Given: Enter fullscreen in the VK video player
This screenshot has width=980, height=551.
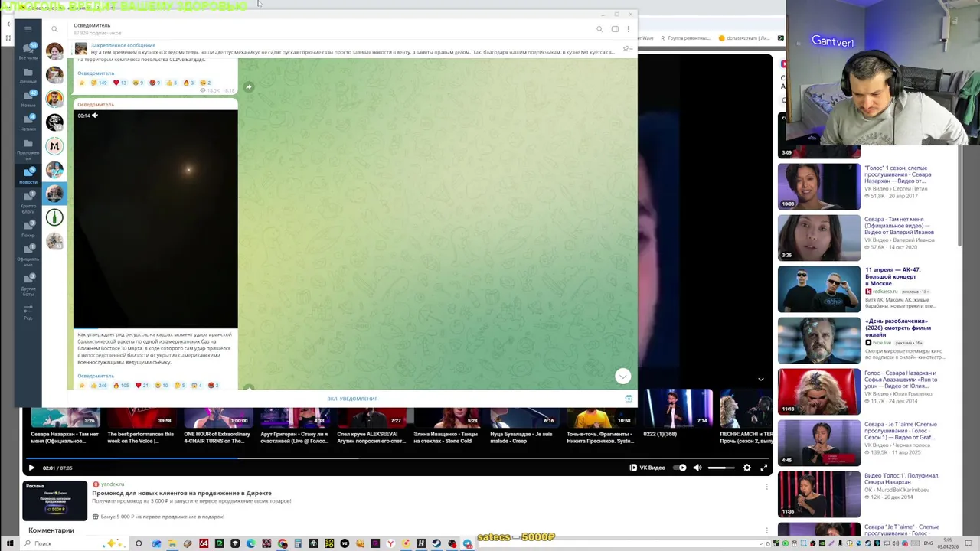Looking at the screenshot, I should click(763, 468).
